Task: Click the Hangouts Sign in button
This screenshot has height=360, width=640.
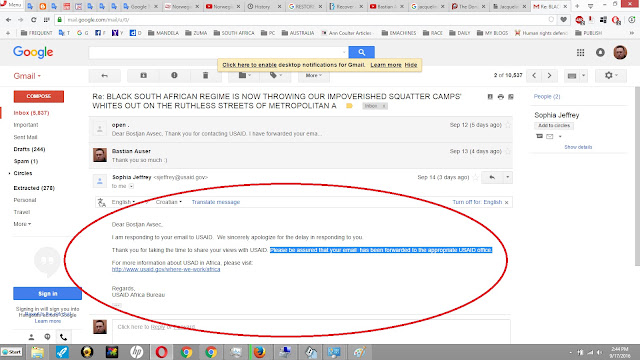Action: point(47,293)
